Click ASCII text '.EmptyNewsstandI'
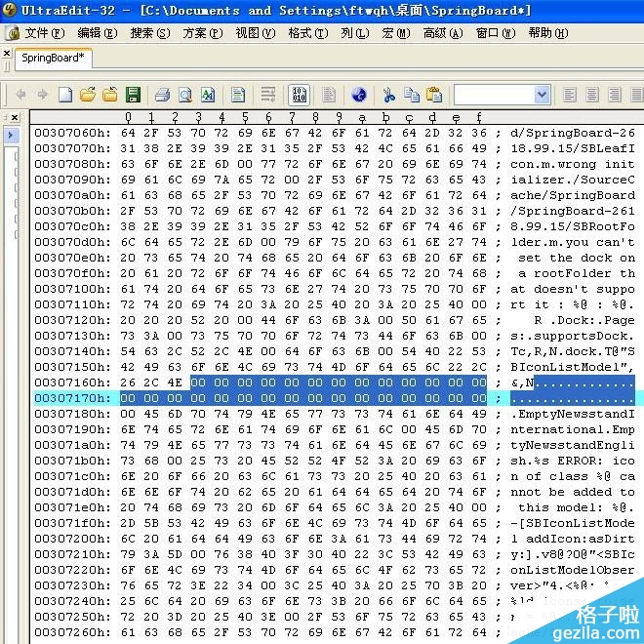Viewport: 644px width, 644px height. coord(573,414)
